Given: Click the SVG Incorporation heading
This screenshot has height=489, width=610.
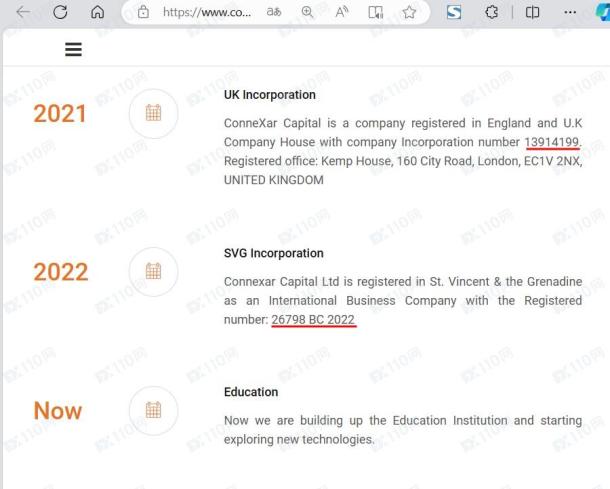Looking at the screenshot, I should [x=273, y=253].
